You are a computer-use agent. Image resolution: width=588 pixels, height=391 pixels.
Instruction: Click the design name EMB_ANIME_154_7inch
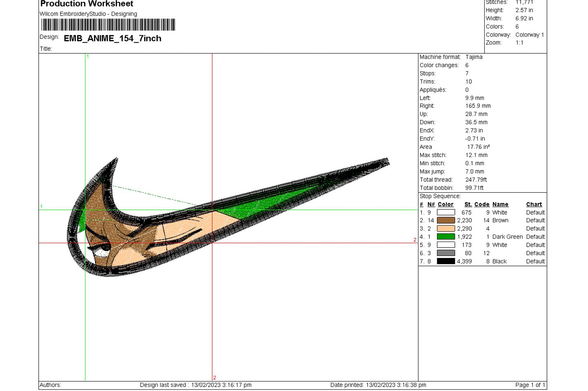coord(112,38)
